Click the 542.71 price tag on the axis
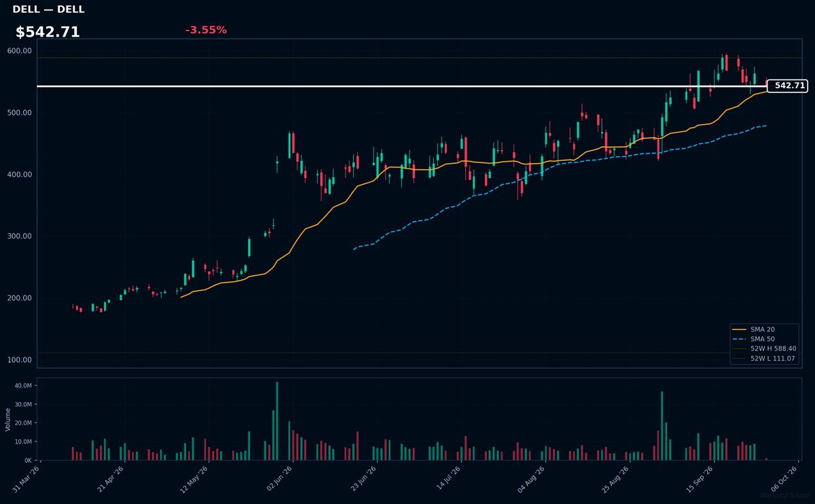The height and width of the screenshot is (504, 815). pos(787,86)
